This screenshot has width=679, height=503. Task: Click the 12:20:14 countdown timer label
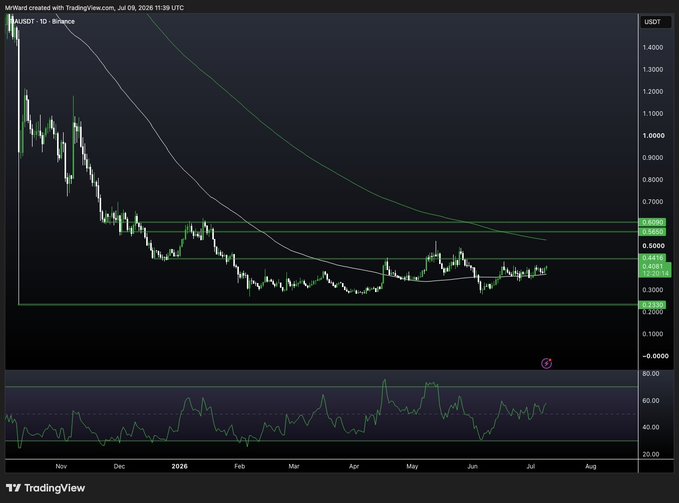click(x=656, y=274)
